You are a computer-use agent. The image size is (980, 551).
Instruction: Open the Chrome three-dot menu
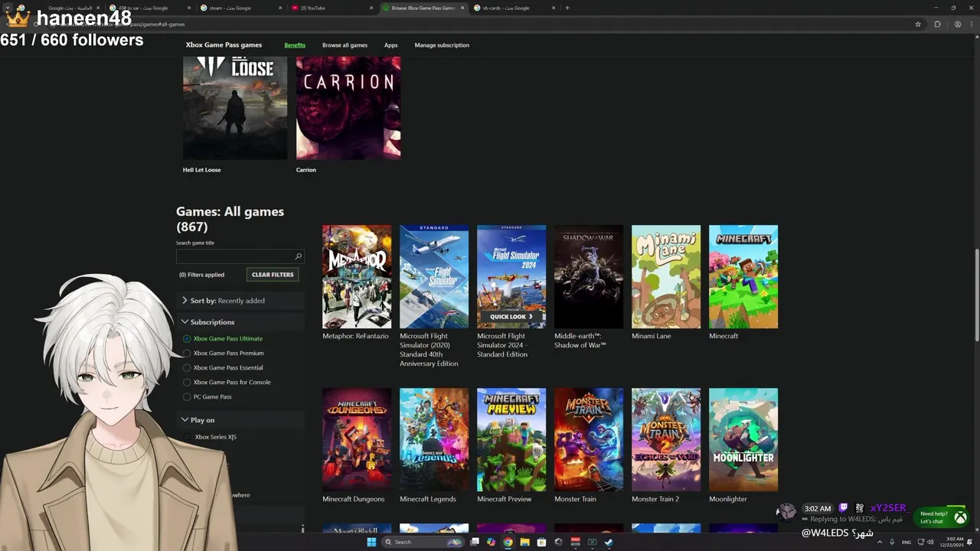(972, 24)
